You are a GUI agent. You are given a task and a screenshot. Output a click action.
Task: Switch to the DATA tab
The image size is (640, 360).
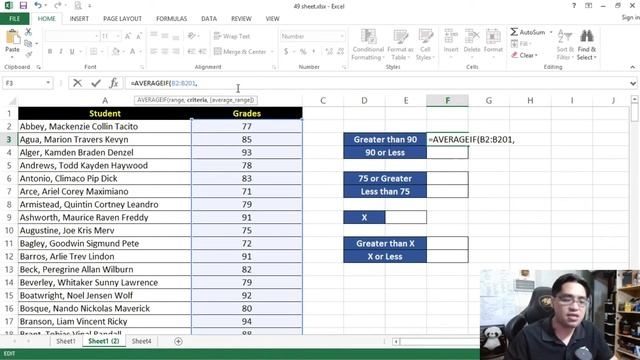(x=209, y=19)
